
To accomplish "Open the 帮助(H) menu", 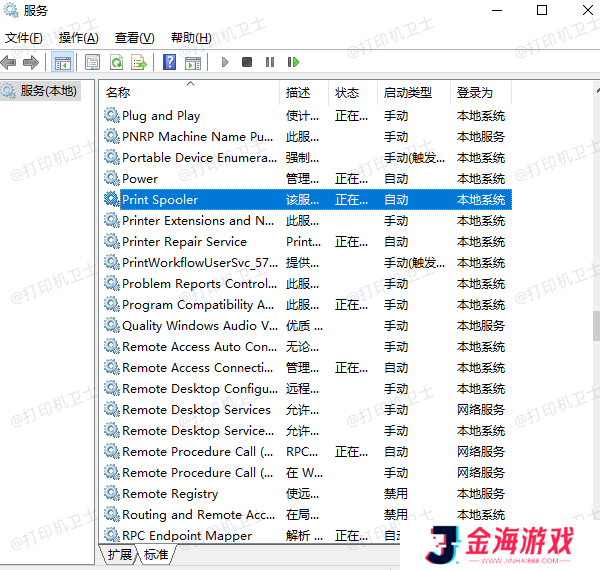I will (x=191, y=38).
